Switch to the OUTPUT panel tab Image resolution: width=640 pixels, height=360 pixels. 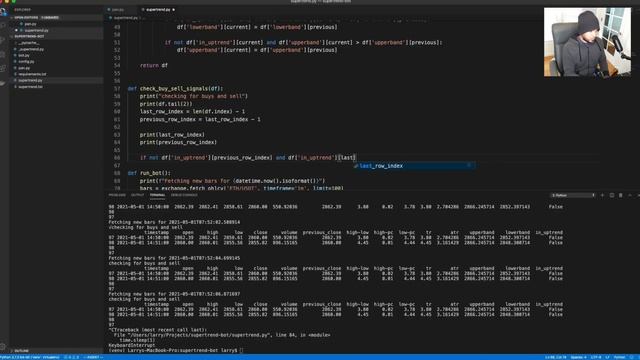coord(138,195)
